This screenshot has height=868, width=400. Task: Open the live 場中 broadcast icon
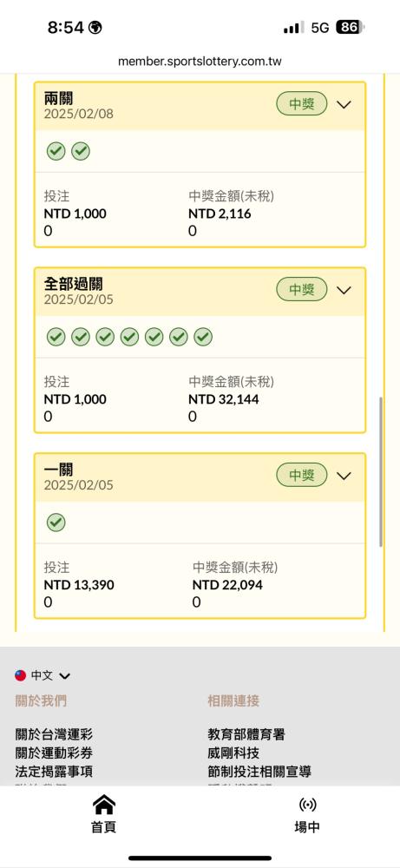[x=307, y=805]
